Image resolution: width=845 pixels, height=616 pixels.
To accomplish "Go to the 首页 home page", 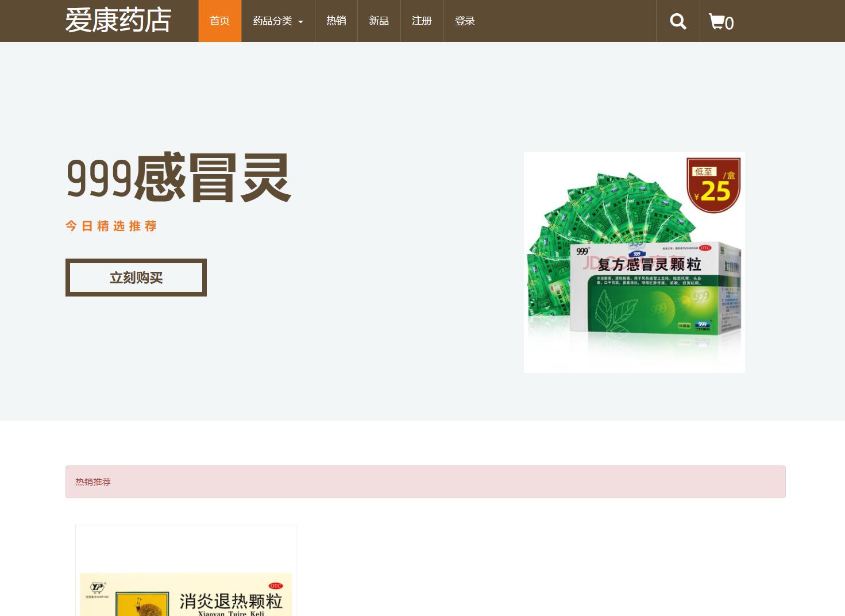I will pyautogui.click(x=219, y=21).
